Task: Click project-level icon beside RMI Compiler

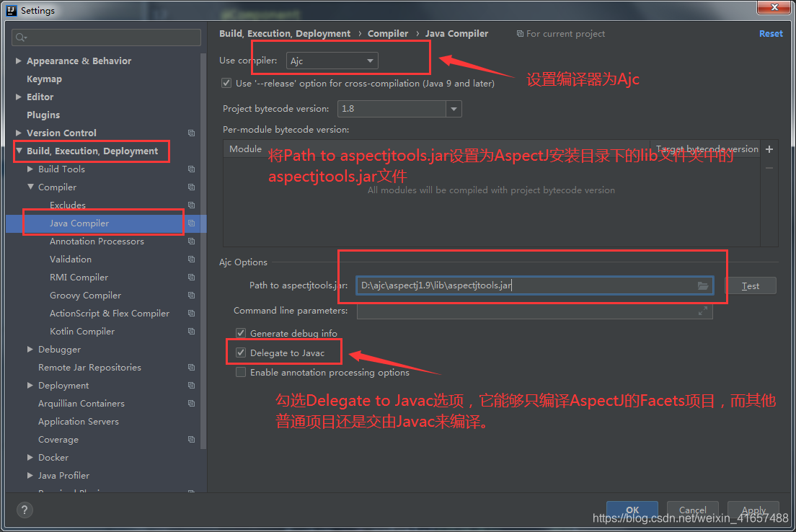Action: [x=191, y=277]
